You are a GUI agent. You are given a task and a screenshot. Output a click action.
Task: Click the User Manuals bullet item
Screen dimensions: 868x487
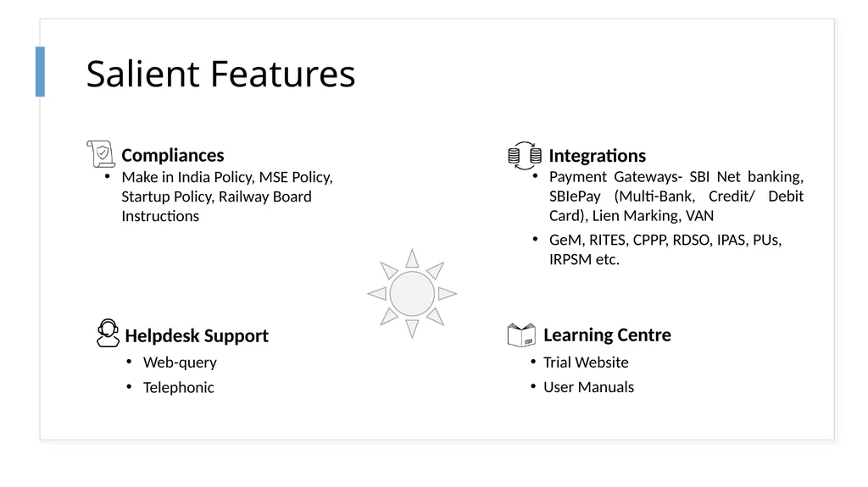588,387
